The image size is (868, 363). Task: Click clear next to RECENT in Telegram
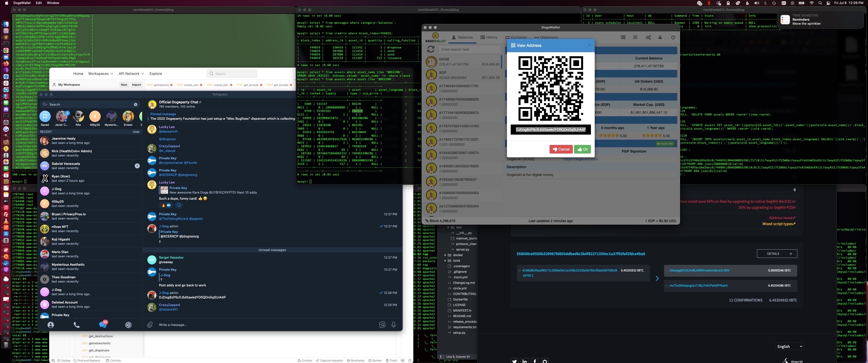[136, 132]
